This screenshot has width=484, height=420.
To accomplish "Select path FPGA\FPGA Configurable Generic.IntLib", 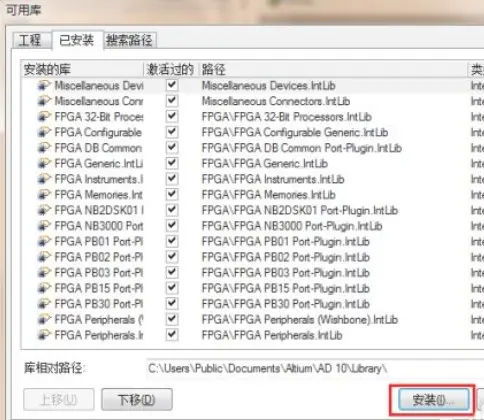I will click(295, 132).
